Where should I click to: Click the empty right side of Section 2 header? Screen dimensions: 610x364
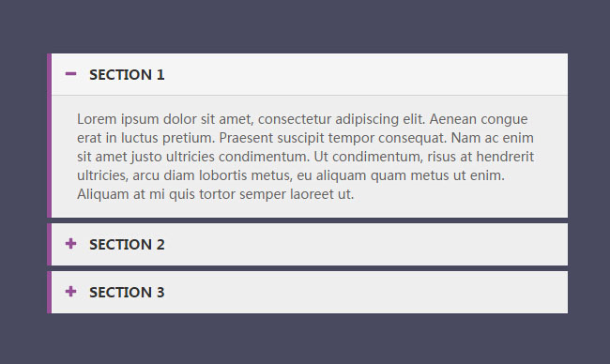point(366,245)
